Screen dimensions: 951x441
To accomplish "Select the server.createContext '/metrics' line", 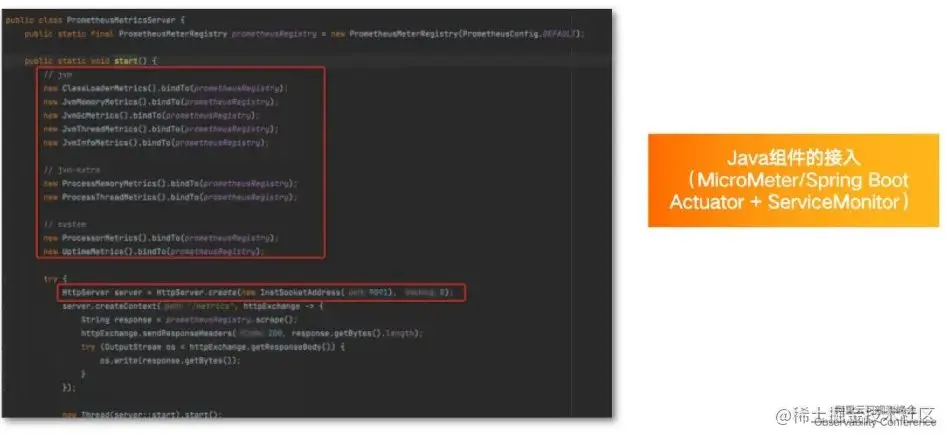I will [x=193, y=306].
